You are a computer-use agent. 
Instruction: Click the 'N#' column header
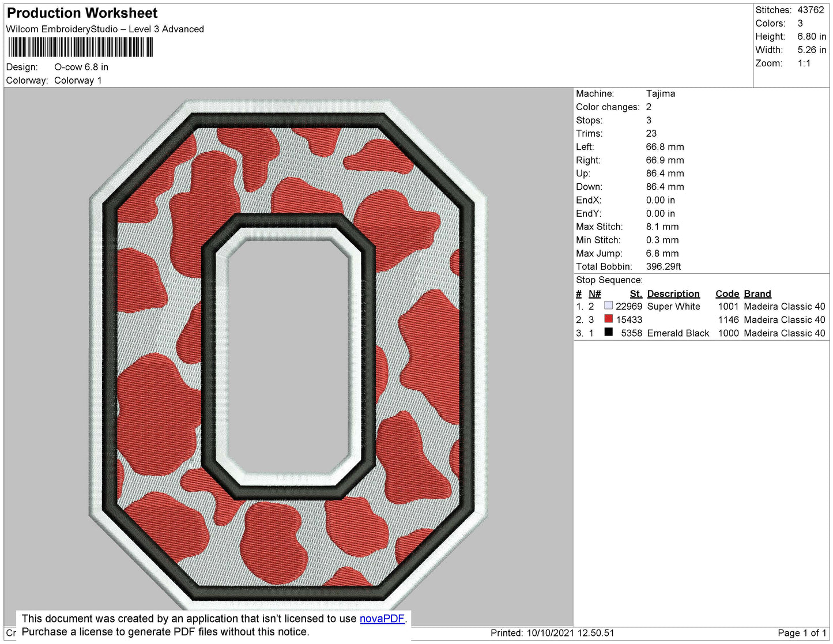point(594,293)
